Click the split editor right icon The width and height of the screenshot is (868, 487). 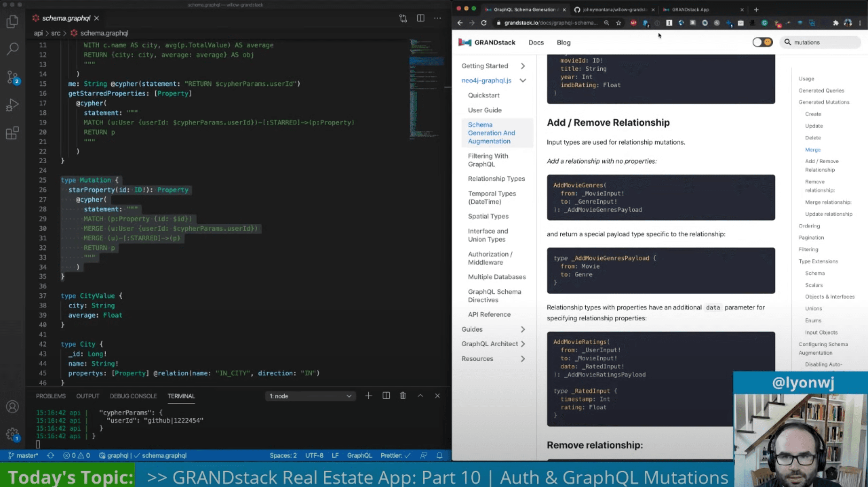[x=420, y=18]
